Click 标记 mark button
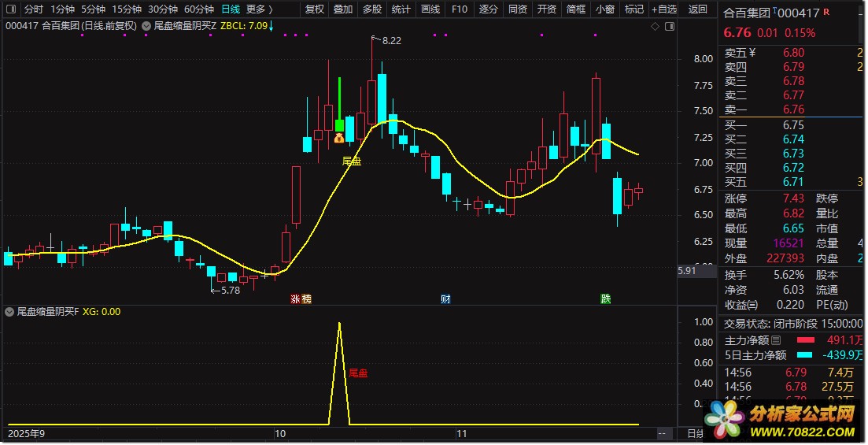Screen dimensions: 868x445 point(633,9)
